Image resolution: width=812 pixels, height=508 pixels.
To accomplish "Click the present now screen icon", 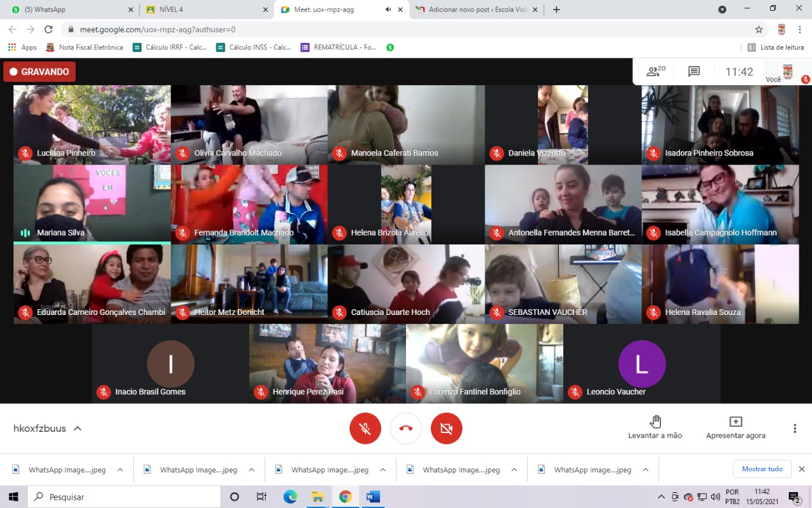I will (735, 422).
